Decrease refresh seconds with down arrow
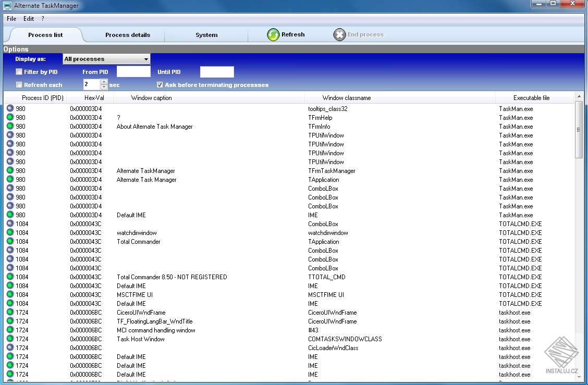This screenshot has height=385, width=588. (104, 87)
